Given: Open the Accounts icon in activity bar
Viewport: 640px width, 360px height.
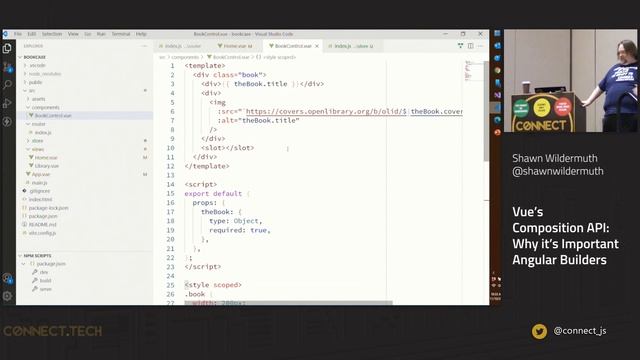Looking at the screenshot, I should 7,278.
